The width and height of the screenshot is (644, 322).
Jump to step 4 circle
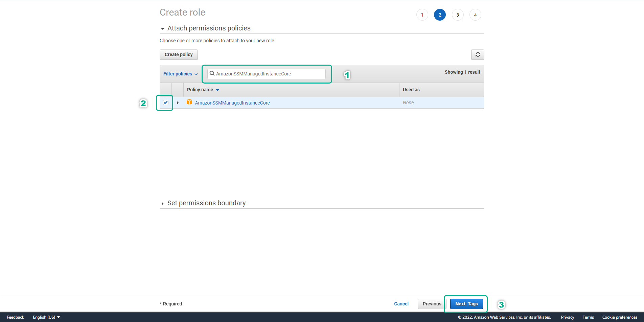click(475, 15)
